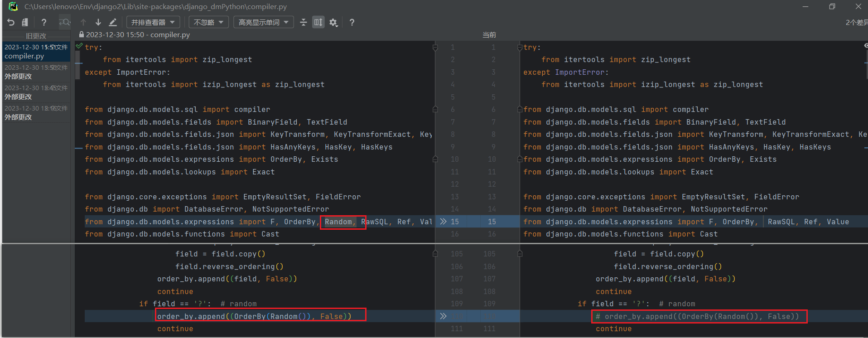Click right pane 'from django.core.exceptions import' line

point(661,197)
